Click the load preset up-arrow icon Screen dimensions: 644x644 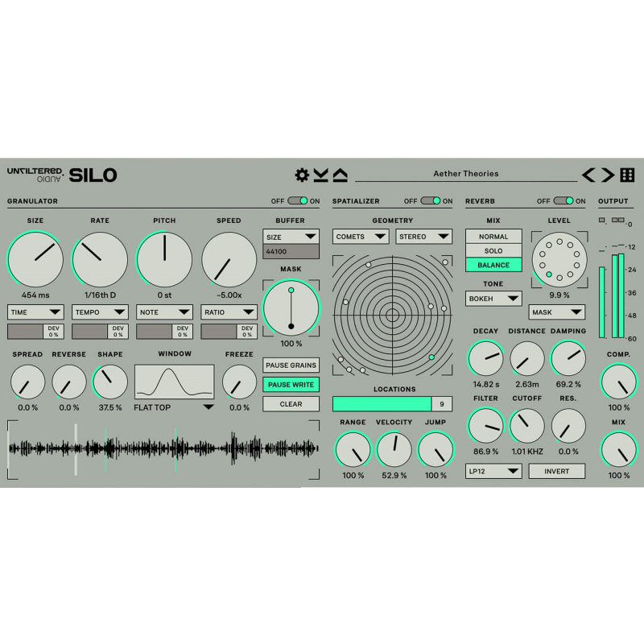[340, 175]
